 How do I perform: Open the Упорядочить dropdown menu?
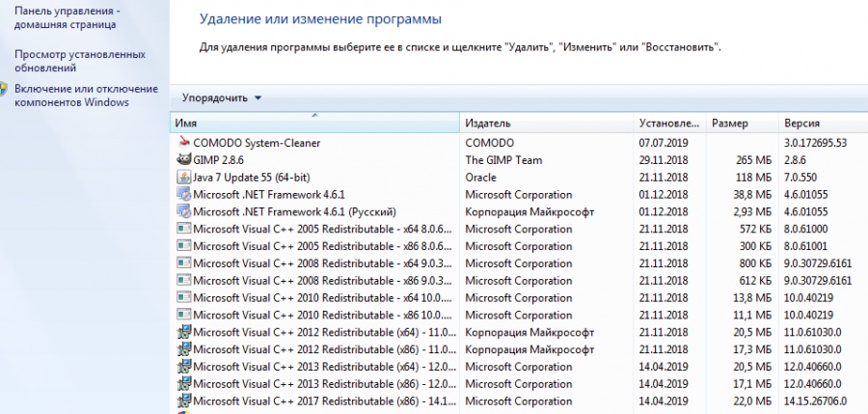click(x=222, y=98)
